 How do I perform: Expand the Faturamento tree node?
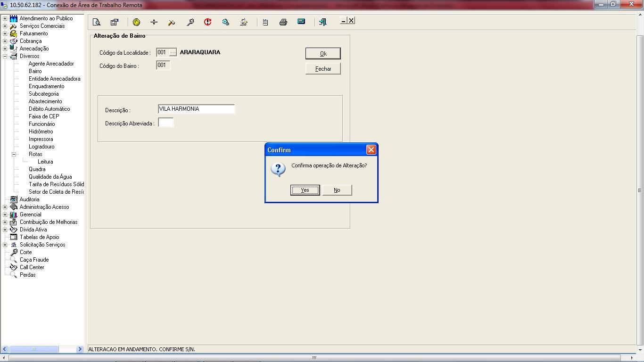pos(5,33)
